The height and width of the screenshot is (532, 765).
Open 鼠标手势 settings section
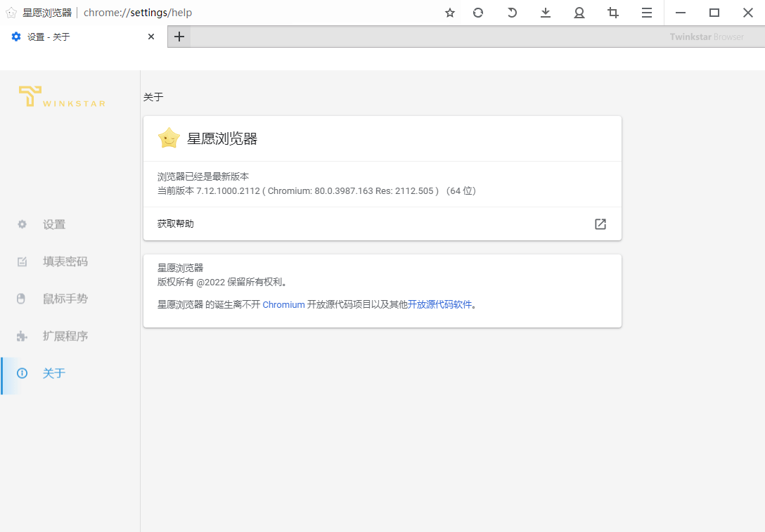(65, 299)
